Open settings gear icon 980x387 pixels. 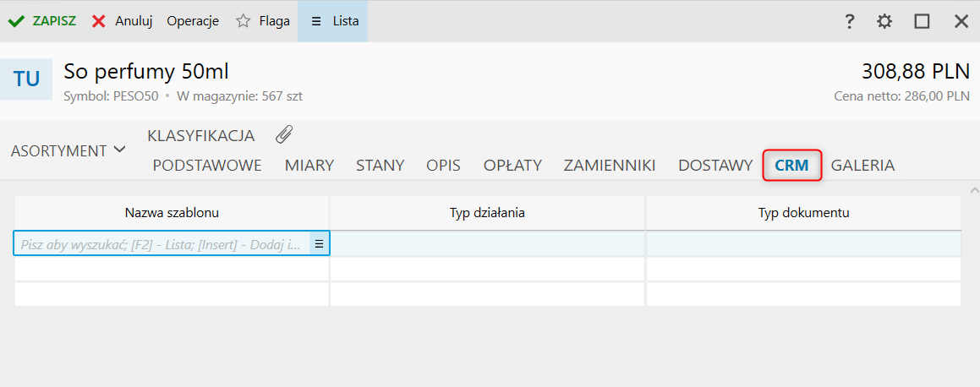tap(884, 21)
